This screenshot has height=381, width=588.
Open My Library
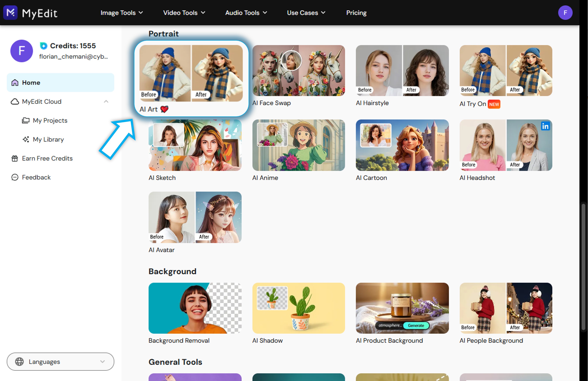pyautogui.click(x=48, y=139)
